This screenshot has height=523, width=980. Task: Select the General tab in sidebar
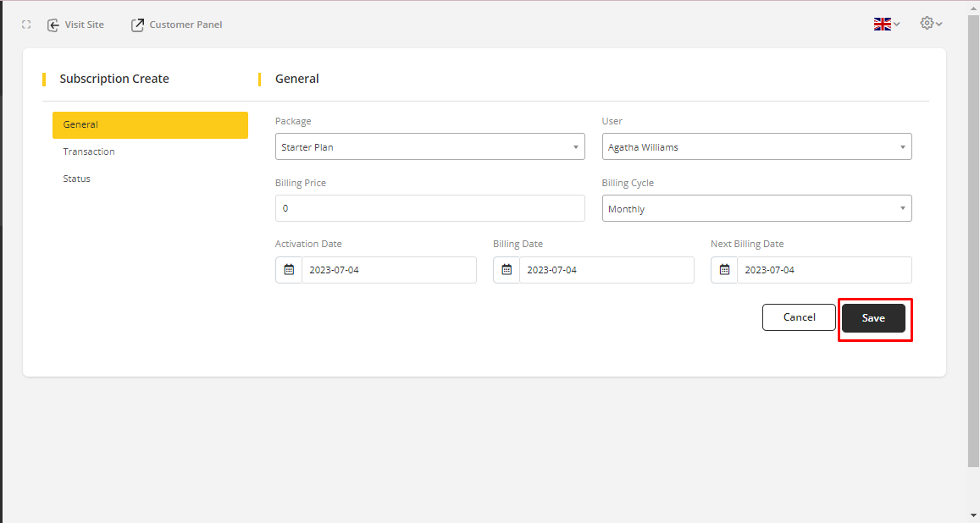150,125
